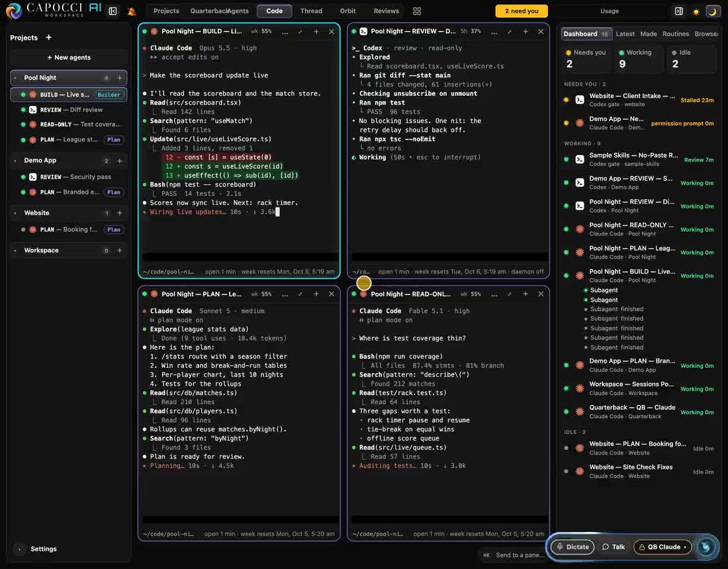This screenshot has width=728, height=569.
Task: Click the New agents button
Action: coord(69,58)
